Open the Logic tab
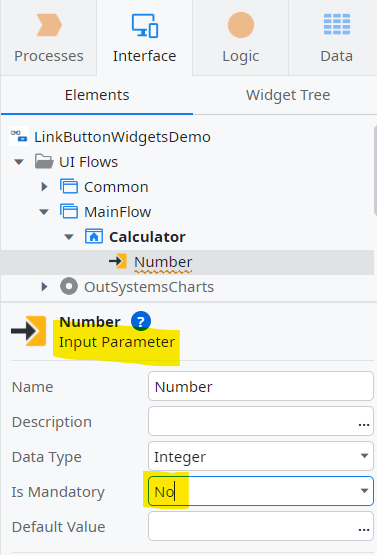Viewport: 377px width, 555px height. (241, 38)
